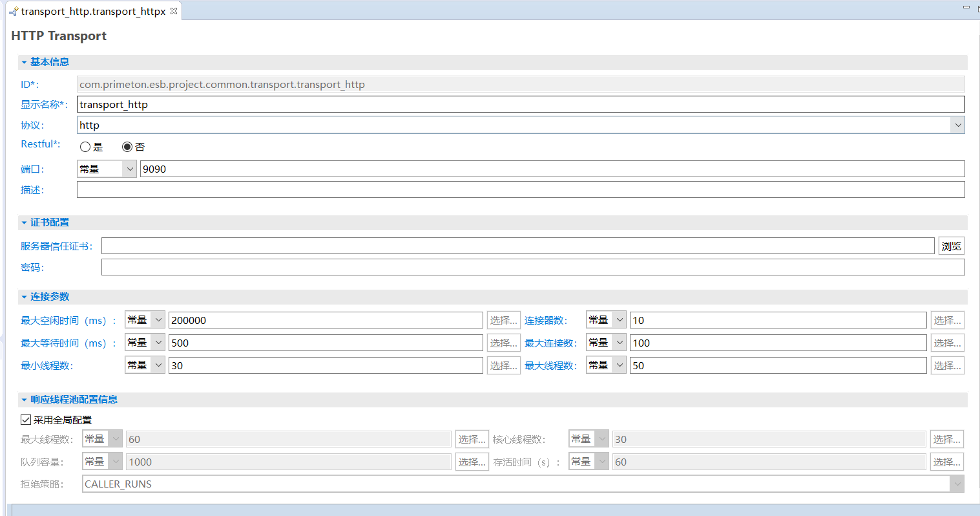980x516 pixels.
Task: Minimize the editor panel
Action: 966,7
